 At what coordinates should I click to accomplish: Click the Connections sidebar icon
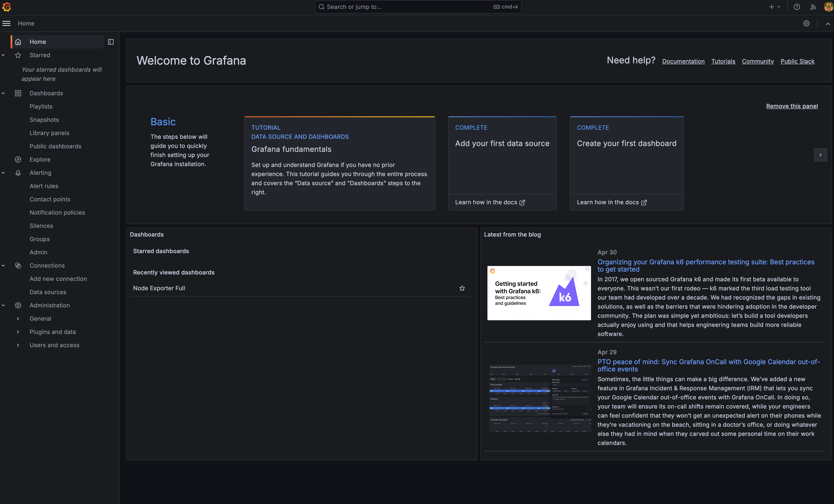(18, 266)
